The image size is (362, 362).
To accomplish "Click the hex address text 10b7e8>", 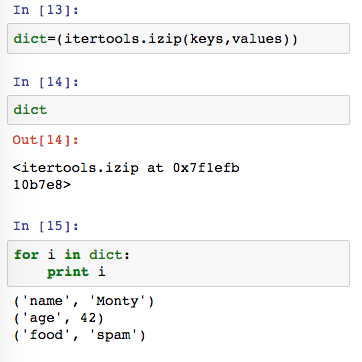I will (42, 185).
